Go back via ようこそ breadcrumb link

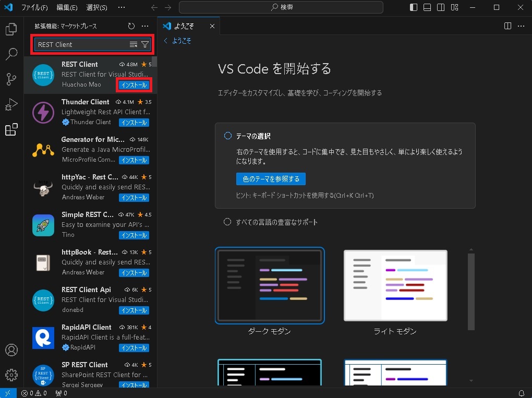click(x=178, y=41)
